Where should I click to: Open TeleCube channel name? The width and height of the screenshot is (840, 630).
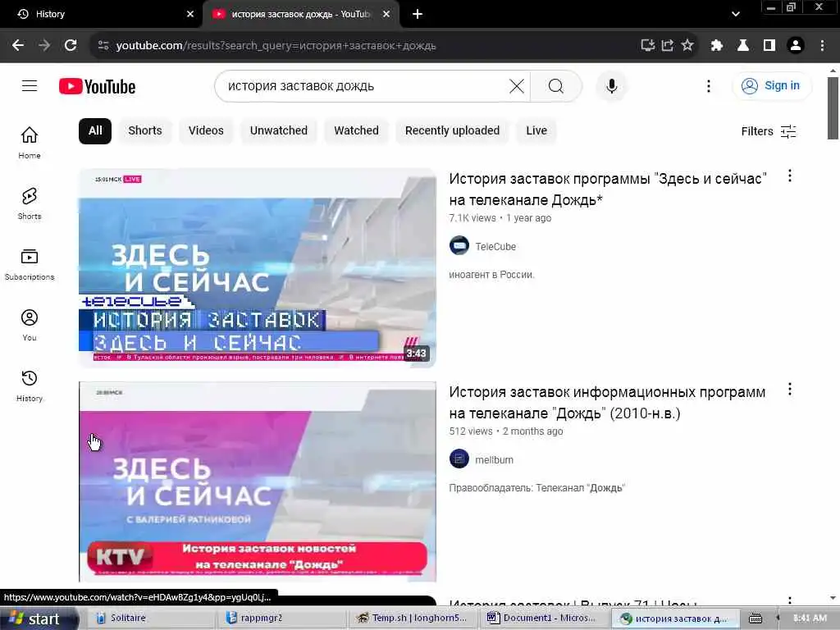point(495,246)
